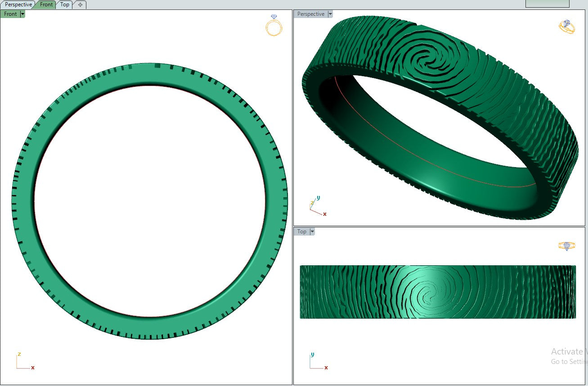Click the Perspective viewport title label
Image resolution: width=588 pixels, height=386 pixels.
tap(310, 14)
